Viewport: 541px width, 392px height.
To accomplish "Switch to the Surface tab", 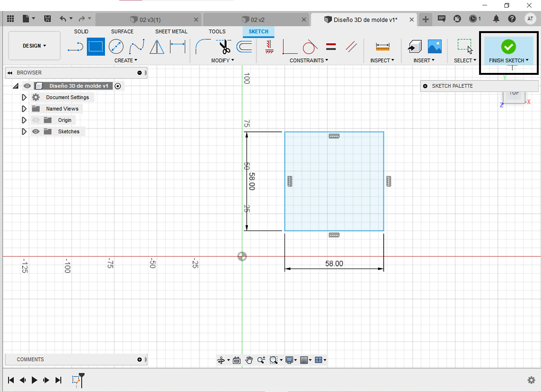I will tap(122, 32).
